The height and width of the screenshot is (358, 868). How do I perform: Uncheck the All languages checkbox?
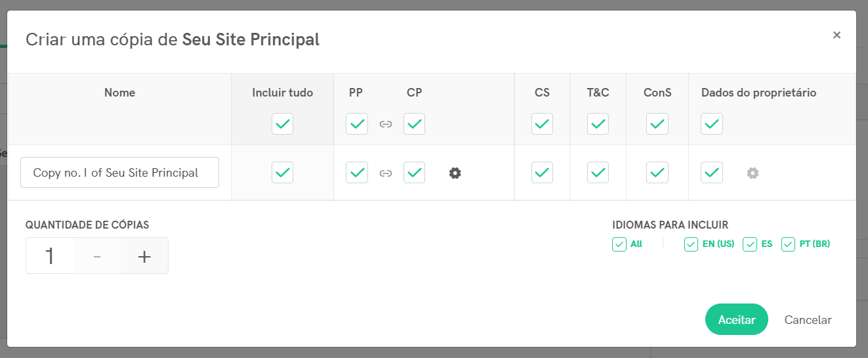point(619,244)
